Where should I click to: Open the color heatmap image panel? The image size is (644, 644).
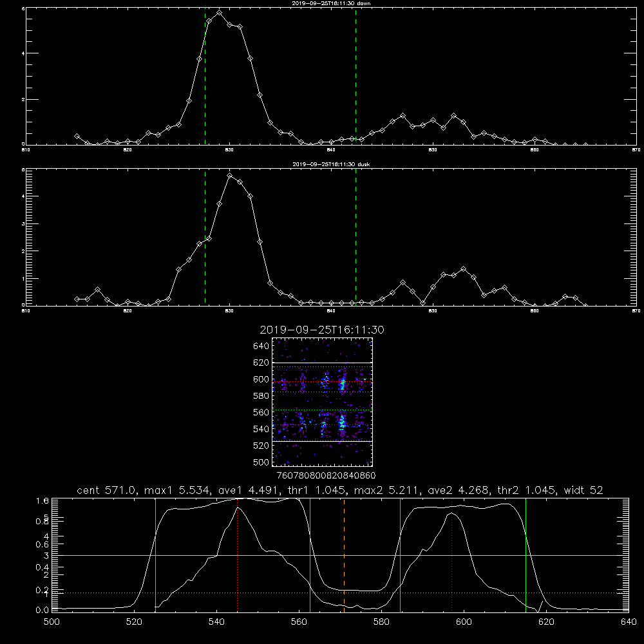click(323, 402)
